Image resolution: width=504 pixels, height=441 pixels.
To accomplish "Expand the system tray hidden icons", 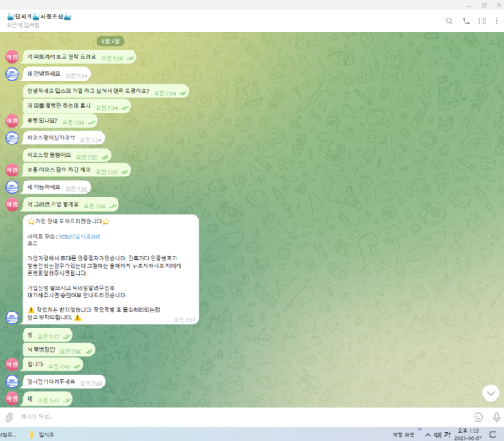I will coord(428,434).
